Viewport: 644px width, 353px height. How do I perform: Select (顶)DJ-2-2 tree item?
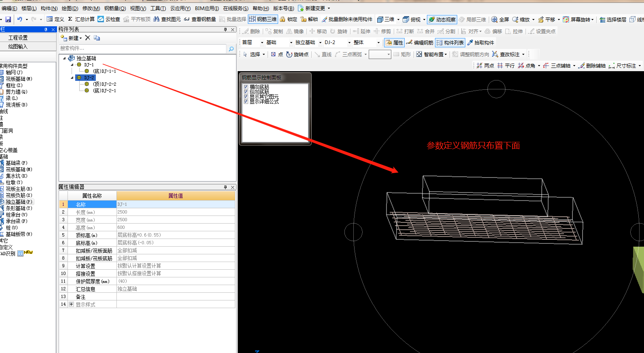tap(104, 84)
